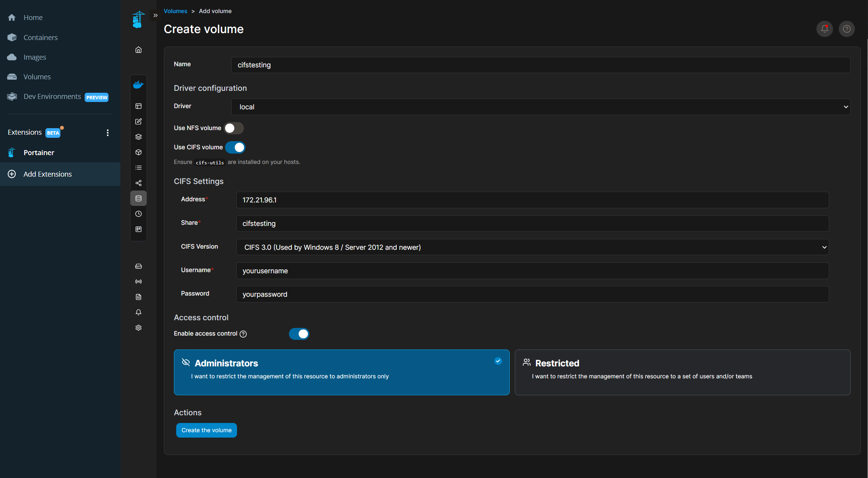Open Notifications bell in Portainer sidebar
Viewport: 868px width, 478px height.
click(x=139, y=313)
